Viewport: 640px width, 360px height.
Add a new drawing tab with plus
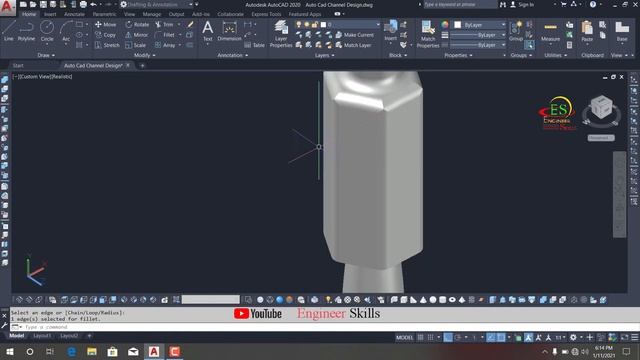142,65
